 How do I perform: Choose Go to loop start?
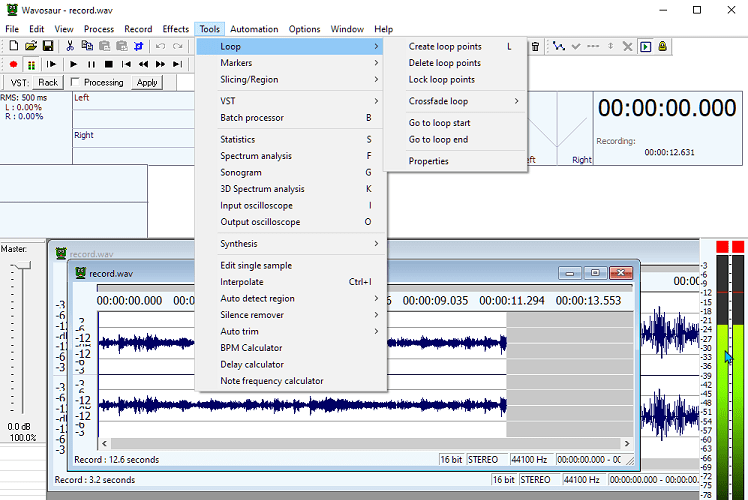[x=456, y=123]
